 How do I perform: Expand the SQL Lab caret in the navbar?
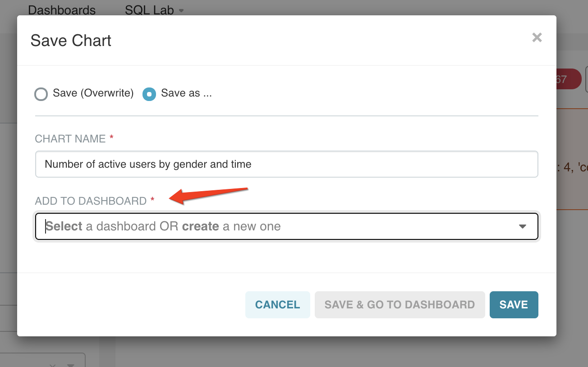pos(182,11)
